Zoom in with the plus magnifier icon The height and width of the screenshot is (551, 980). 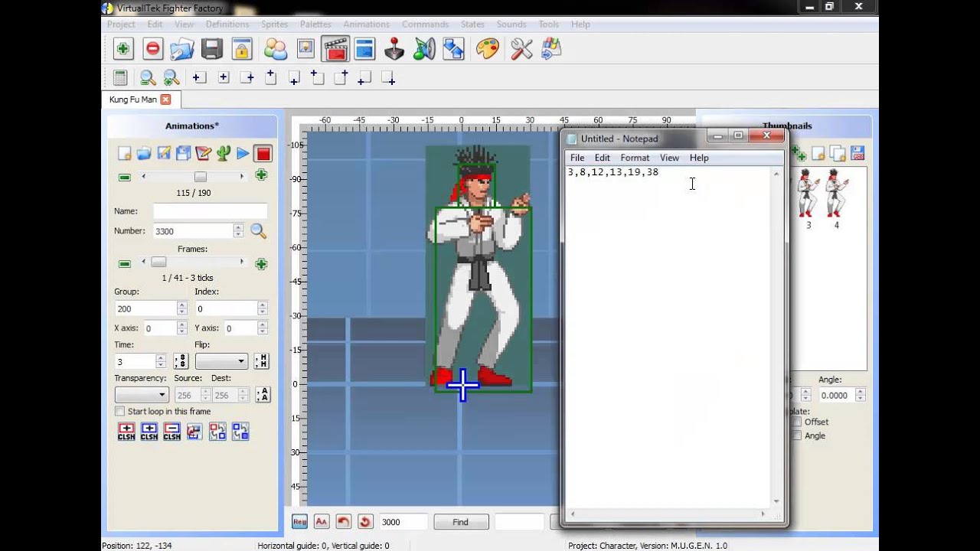pos(171,77)
